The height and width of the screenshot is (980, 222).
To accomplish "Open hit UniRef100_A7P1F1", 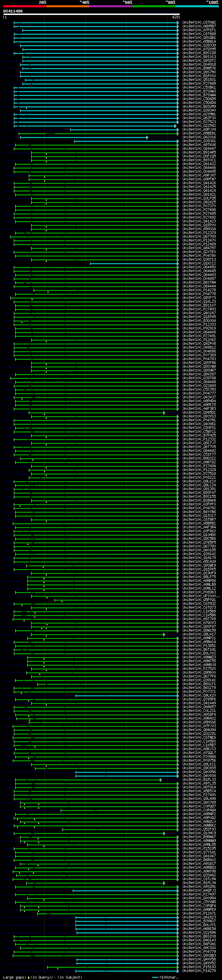I will (x=199, y=30).
